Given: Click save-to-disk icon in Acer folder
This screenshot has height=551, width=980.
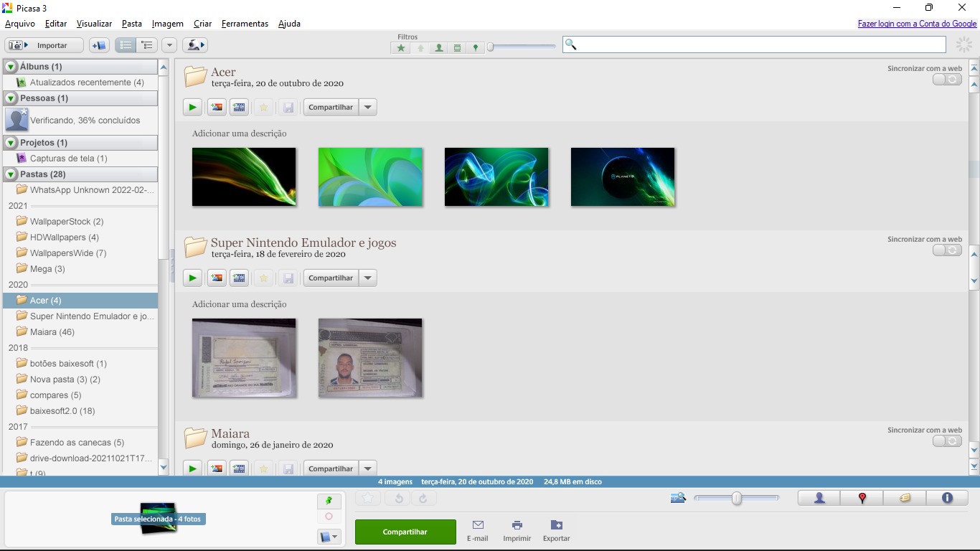Looking at the screenshot, I should [x=288, y=107].
